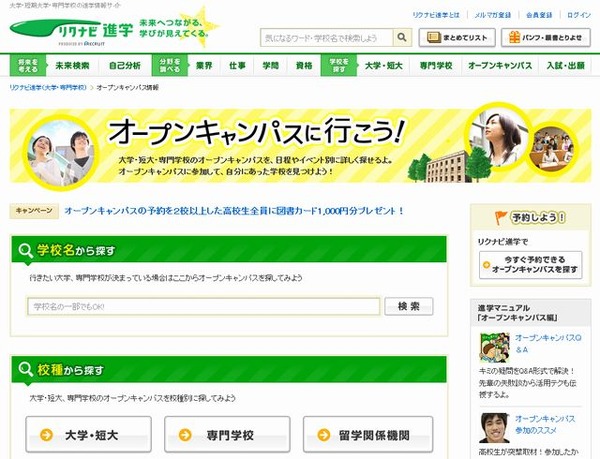The image size is (600, 459).
Task: Click the 学校を探す green category label
Action: 339,65
